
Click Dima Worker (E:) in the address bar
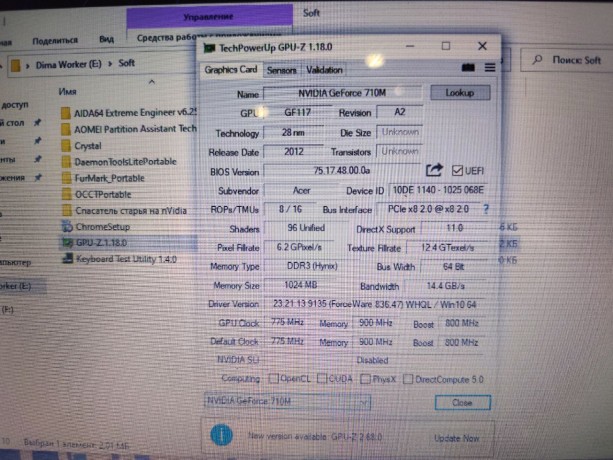pos(68,64)
